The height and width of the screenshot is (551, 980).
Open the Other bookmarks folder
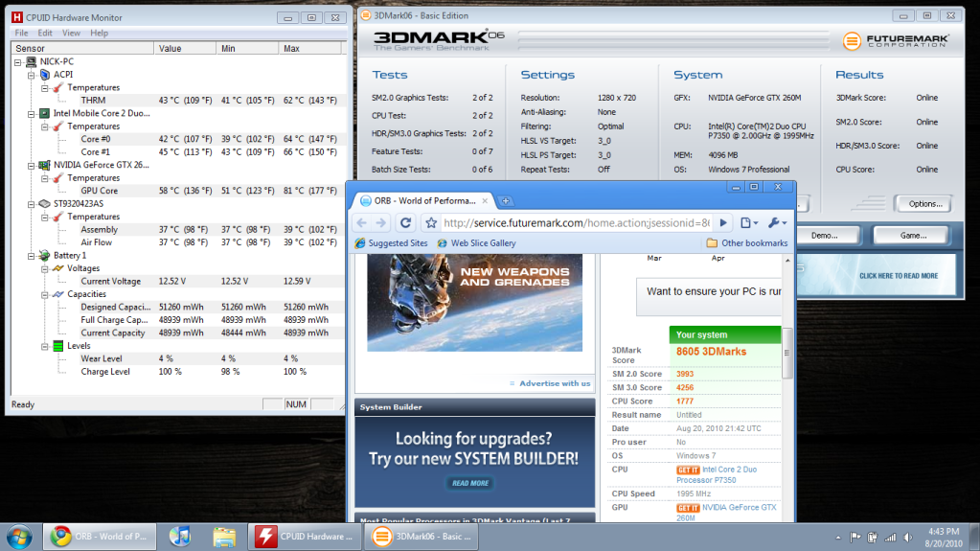pyautogui.click(x=747, y=242)
